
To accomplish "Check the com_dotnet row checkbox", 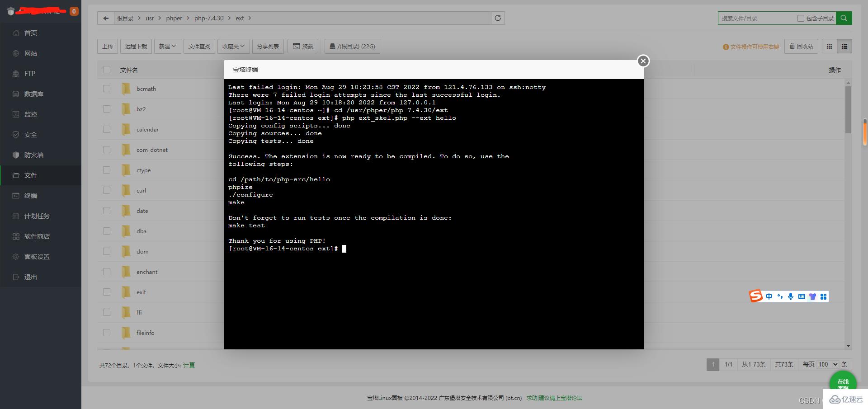I will [107, 150].
